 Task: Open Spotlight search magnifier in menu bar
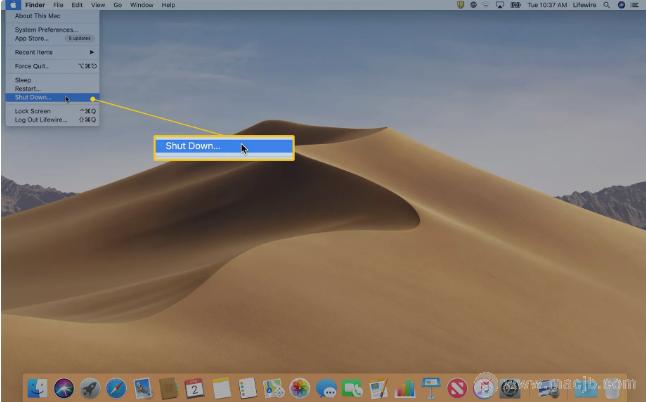(x=606, y=5)
